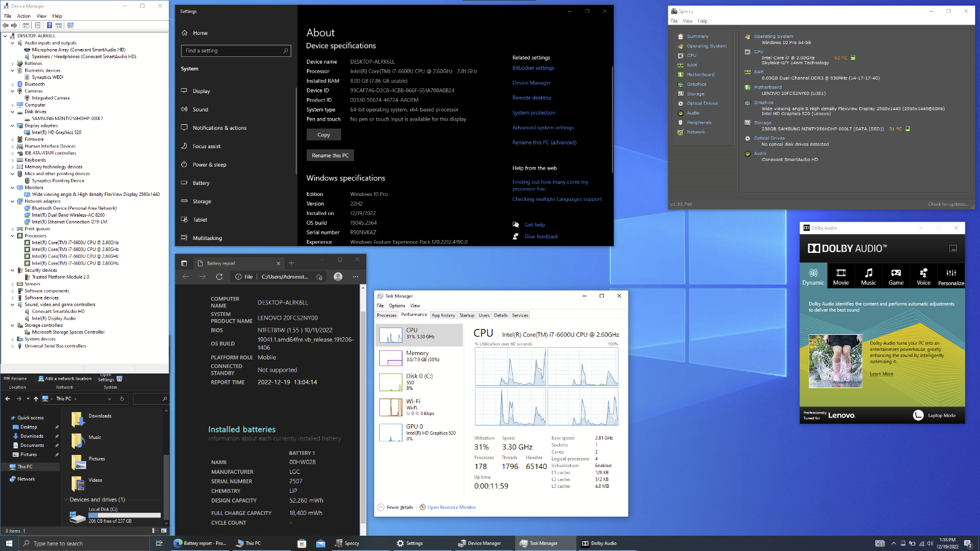Click favorites star icon in browser address bar

coord(319,277)
